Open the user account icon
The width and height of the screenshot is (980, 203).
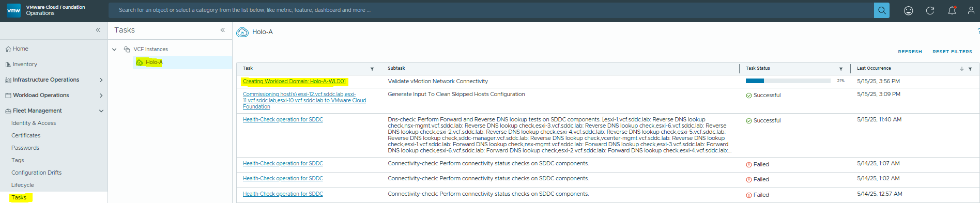click(971, 10)
